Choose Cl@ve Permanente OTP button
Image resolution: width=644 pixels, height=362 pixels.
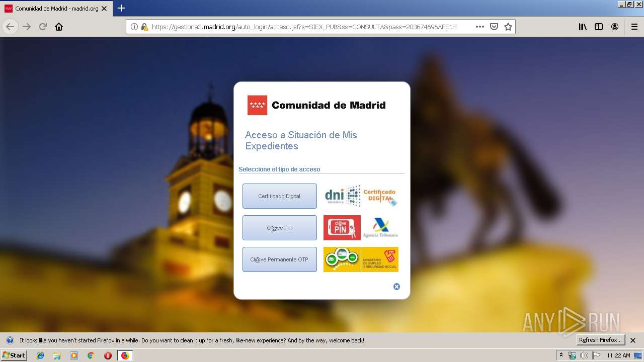point(280,259)
